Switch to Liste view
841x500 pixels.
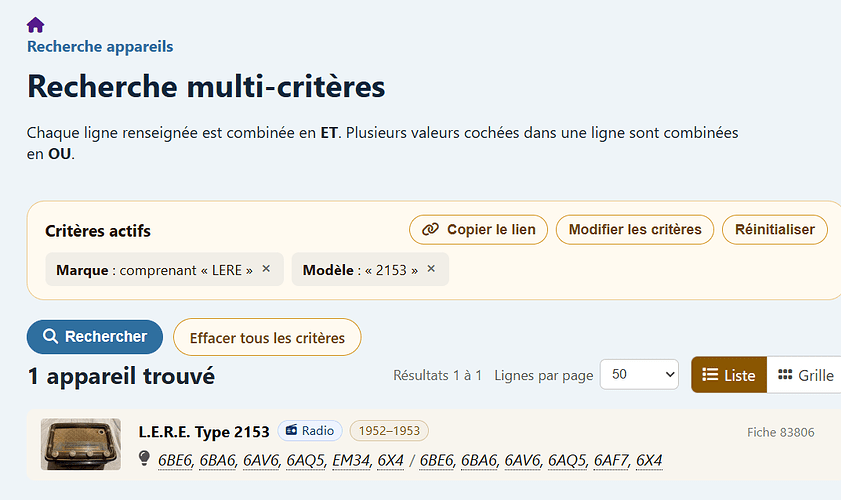pos(729,374)
